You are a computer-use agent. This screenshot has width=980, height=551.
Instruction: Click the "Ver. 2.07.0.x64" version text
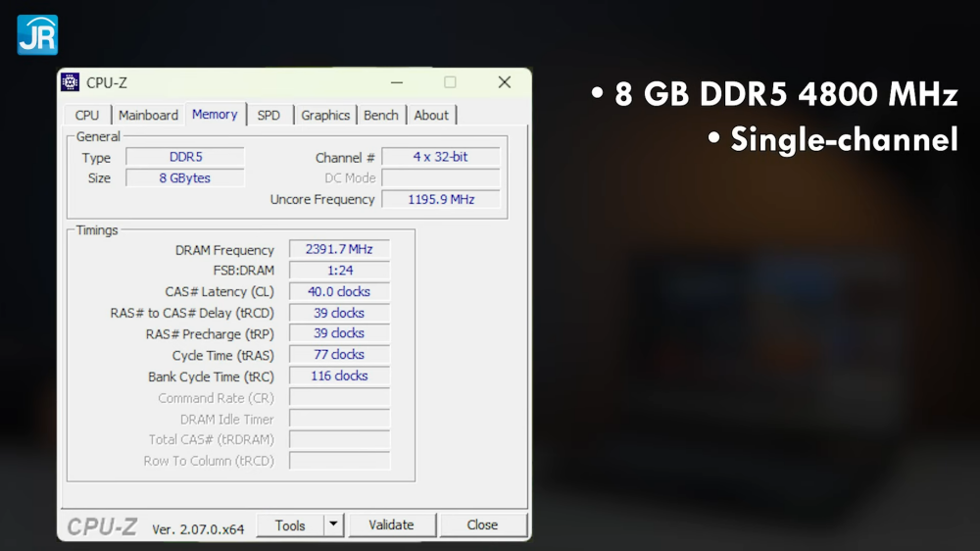(x=198, y=529)
